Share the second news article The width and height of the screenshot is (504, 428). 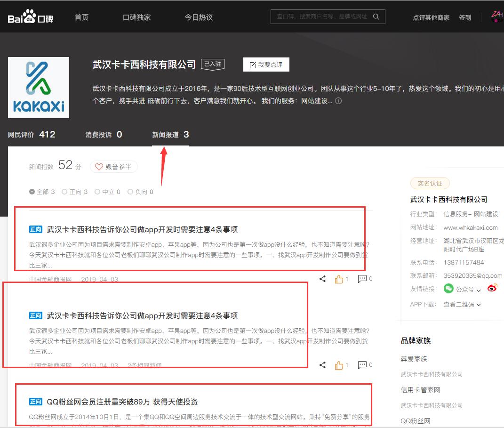[322, 365]
